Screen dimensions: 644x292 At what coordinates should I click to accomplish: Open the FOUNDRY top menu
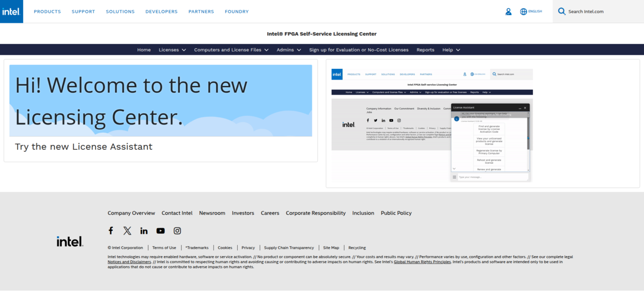tap(237, 11)
